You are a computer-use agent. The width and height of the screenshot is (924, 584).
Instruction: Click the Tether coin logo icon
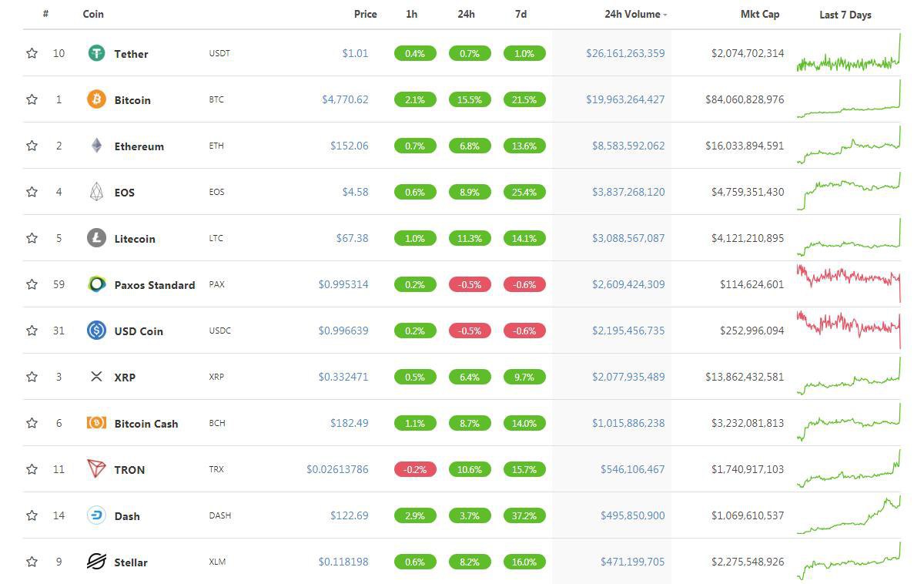96,53
